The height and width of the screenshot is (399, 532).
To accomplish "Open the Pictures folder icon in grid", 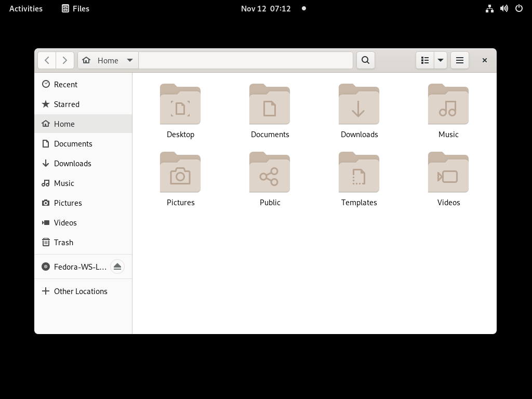I will 180,172.
